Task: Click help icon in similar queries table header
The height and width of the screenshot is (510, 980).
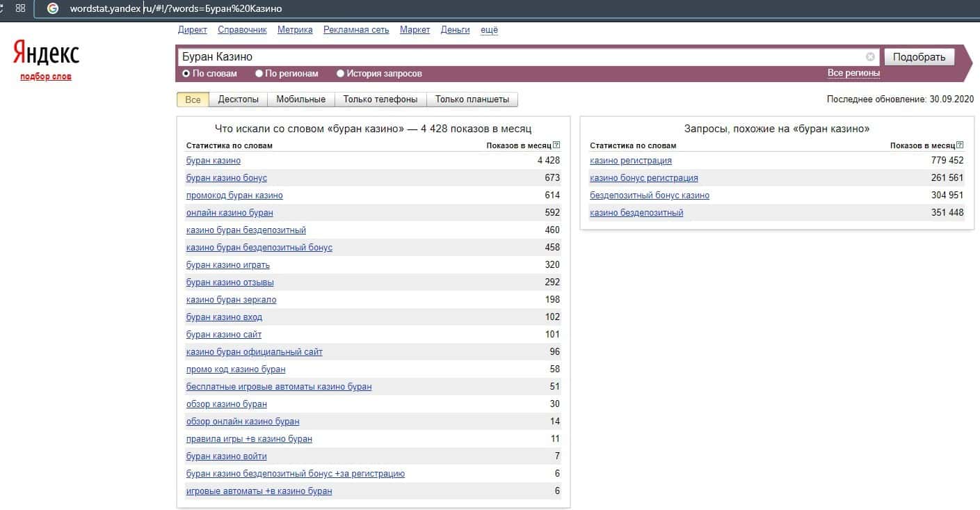Action: 961,145
